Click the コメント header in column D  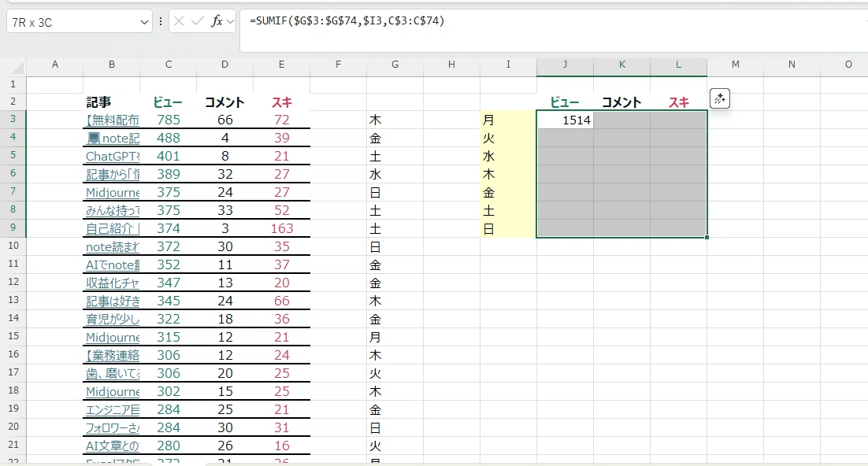pos(224,102)
